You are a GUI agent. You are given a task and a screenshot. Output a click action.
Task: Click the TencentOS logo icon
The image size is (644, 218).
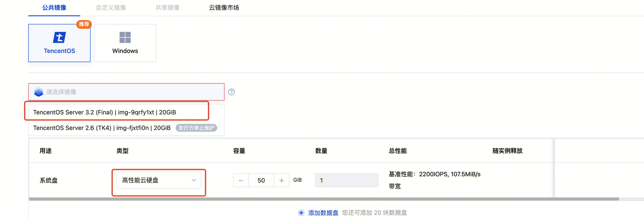(59, 37)
